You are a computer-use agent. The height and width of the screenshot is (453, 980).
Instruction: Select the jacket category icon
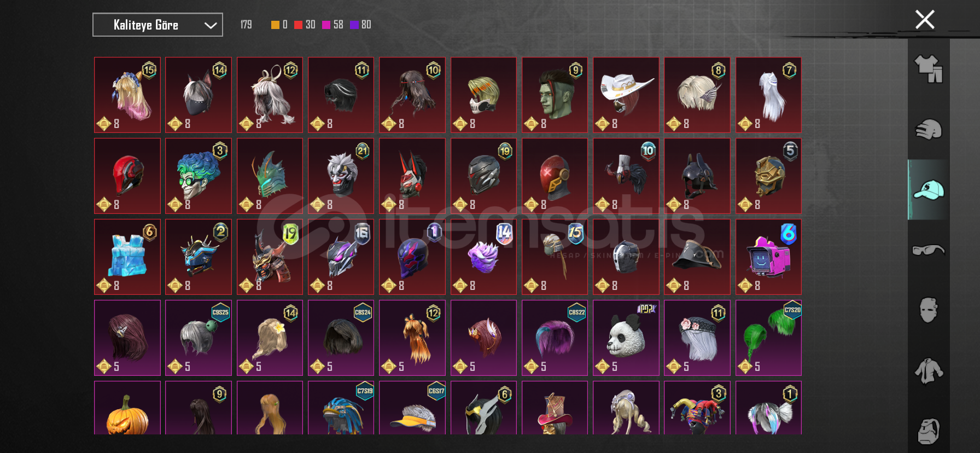(929, 370)
